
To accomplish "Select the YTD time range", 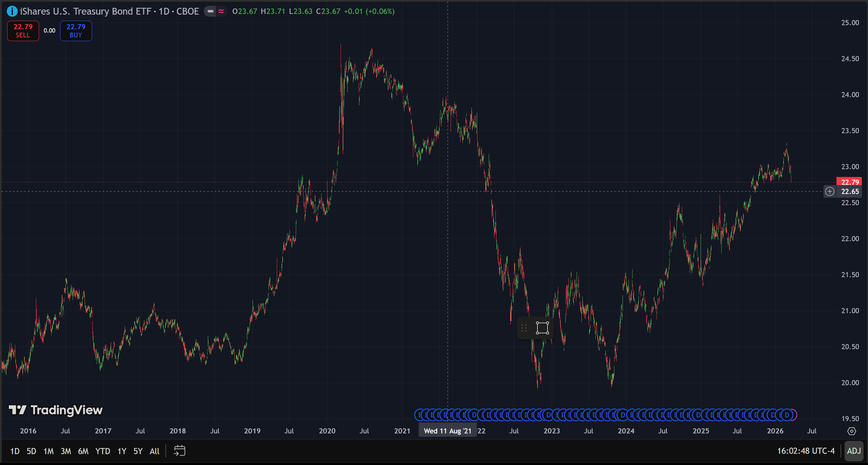I will pos(103,451).
